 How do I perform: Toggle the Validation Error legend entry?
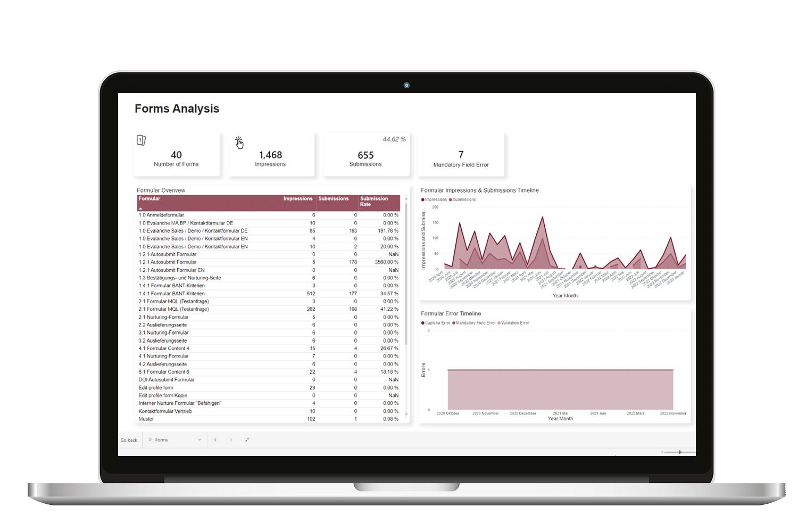point(513,323)
